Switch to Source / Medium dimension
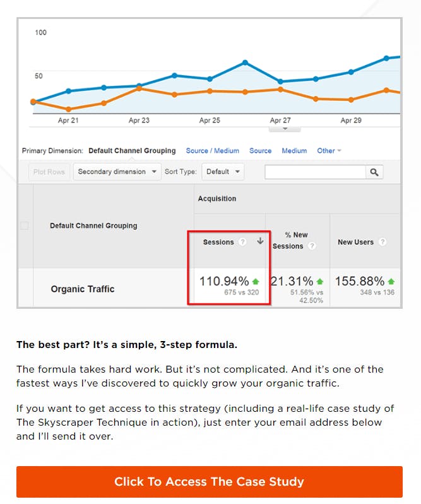Screen dimensions: 421x504 [x=213, y=150]
